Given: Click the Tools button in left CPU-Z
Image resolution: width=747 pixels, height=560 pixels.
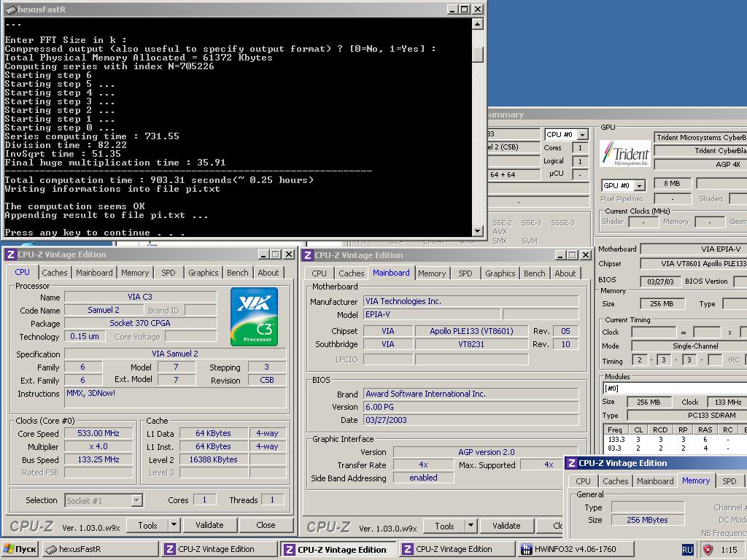Looking at the screenshot, I should coord(147,525).
